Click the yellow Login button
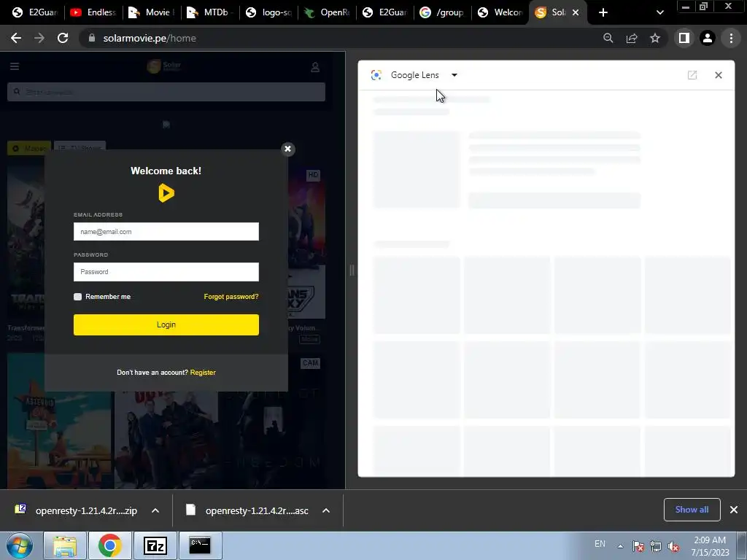The height and width of the screenshot is (560, 747). (x=166, y=324)
